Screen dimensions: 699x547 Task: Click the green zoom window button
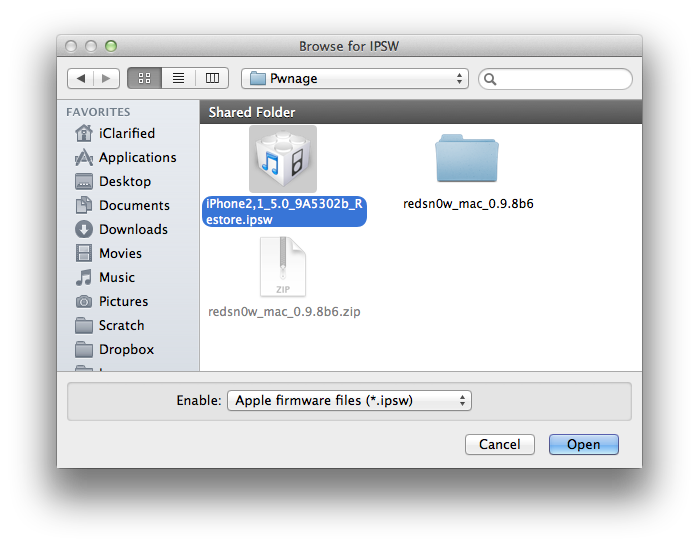[x=111, y=46]
